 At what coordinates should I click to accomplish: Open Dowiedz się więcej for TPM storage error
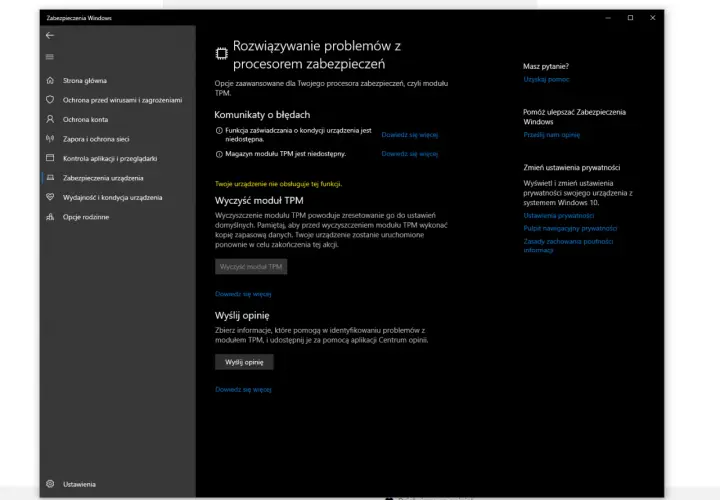point(410,154)
